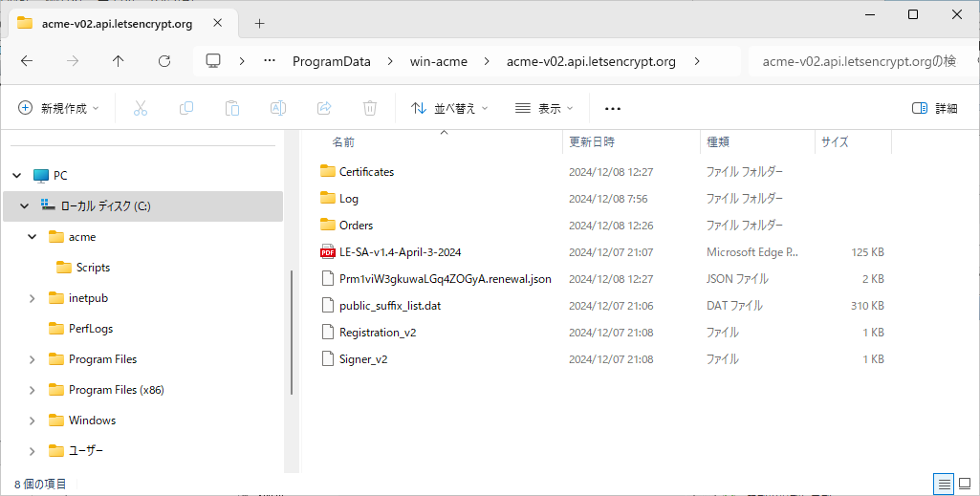Open the 表示 view dropdown
The height and width of the screenshot is (496, 980).
tap(544, 108)
